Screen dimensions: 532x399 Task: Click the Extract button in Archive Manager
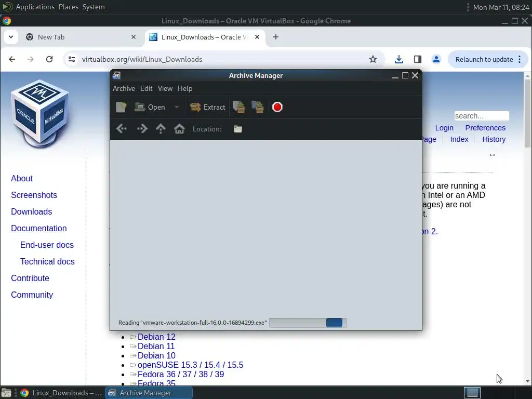pyautogui.click(x=207, y=107)
